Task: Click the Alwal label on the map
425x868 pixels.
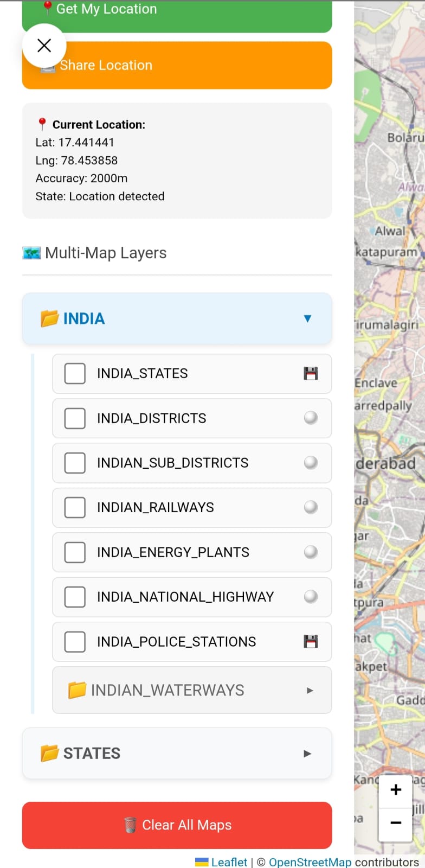Action: (390, 231)
